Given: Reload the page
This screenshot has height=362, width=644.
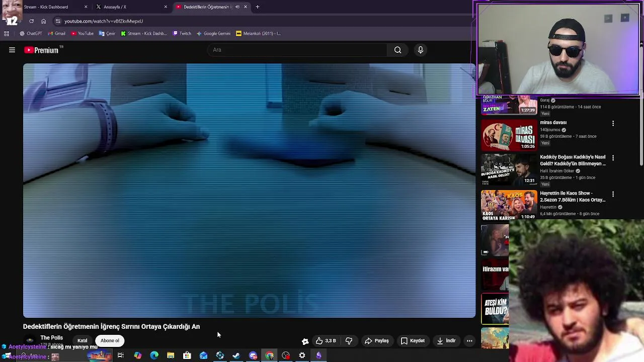Looking at the screenshot, I should (31, 21).
